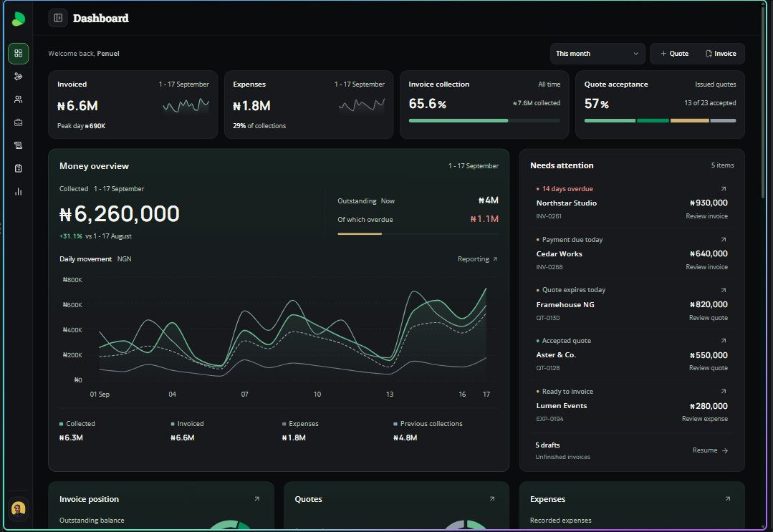Click the ₦1.1M overdue amount
Viewport: 773px width, 532px height.
[x=484, y=219]
